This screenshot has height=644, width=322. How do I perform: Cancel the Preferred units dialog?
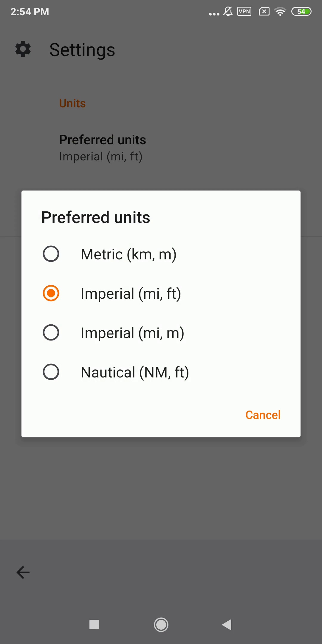(x=263, y=415)
